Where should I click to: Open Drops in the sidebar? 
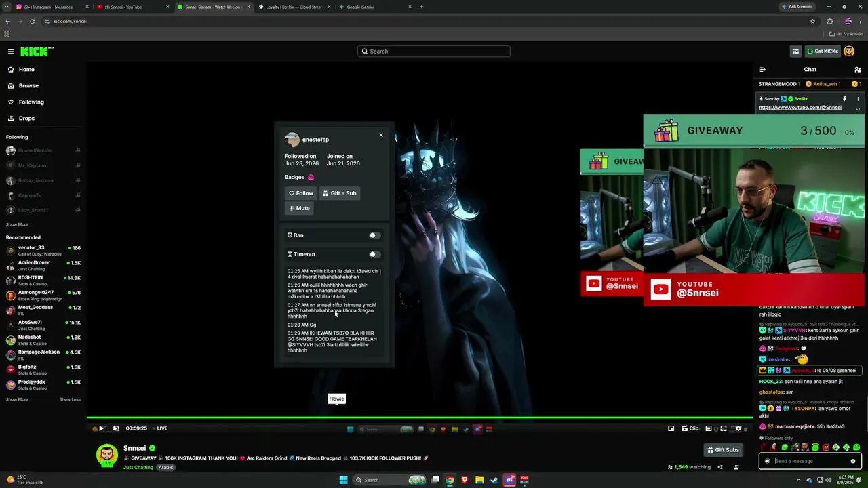pos(26,118)
